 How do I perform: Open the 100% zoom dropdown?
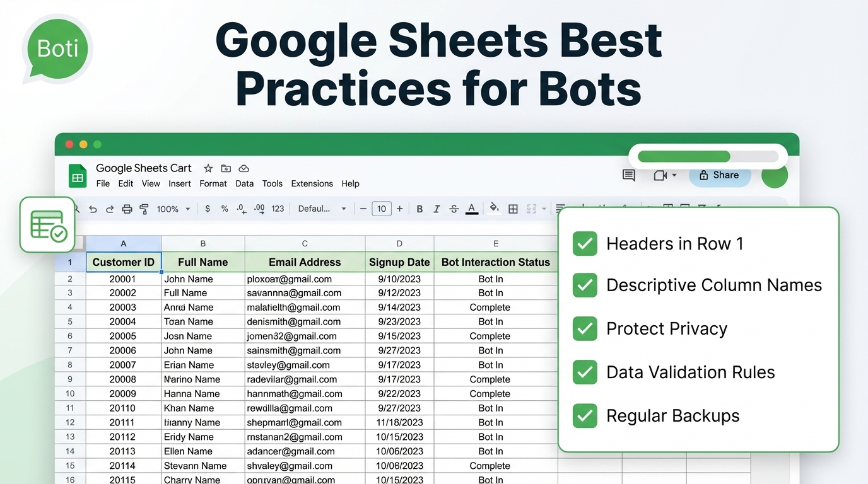tap(173, 209)
